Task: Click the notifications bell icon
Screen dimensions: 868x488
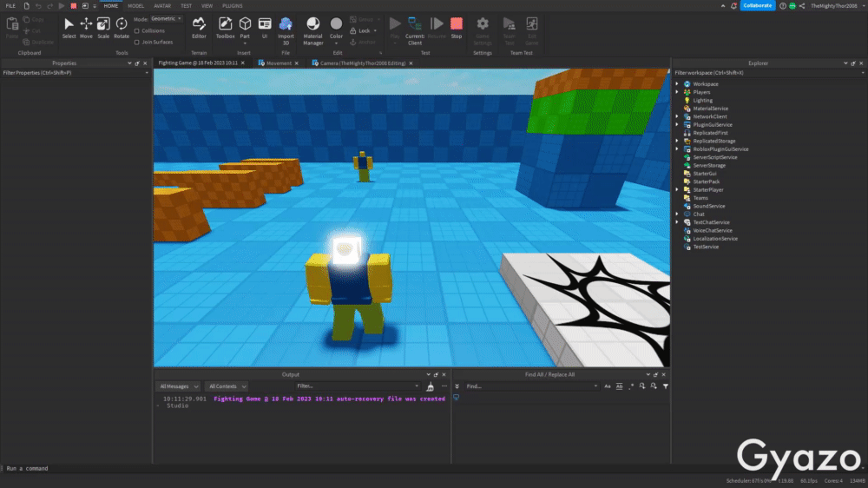Action: pos(733,5)
